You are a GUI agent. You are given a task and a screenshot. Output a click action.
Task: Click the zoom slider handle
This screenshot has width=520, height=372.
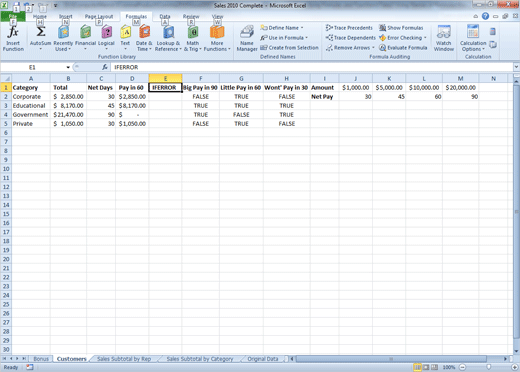[488, 367]
